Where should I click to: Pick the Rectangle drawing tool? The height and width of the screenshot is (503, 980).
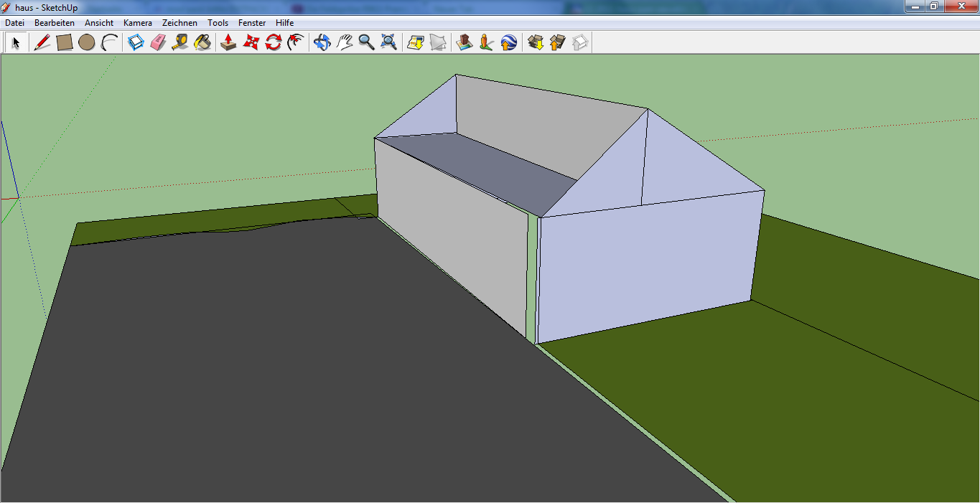coord(65,42)
